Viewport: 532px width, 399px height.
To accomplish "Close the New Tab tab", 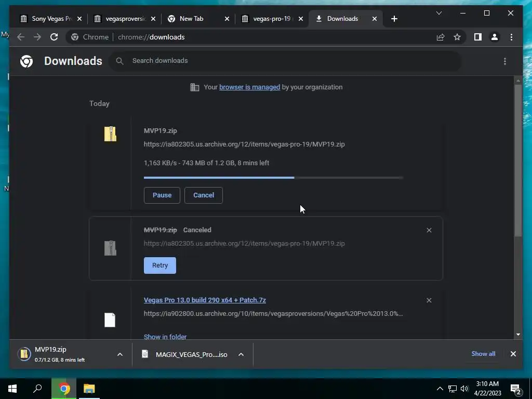I will click(227, 19).
